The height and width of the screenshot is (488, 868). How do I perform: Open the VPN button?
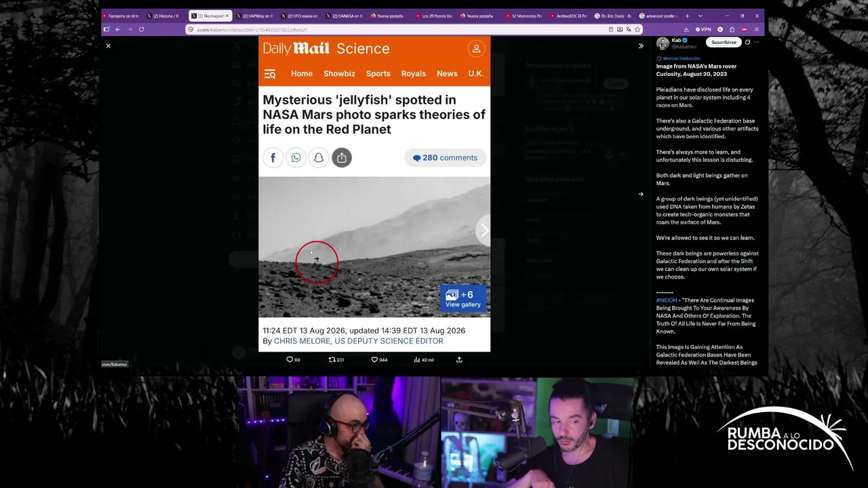pos(703,30)
